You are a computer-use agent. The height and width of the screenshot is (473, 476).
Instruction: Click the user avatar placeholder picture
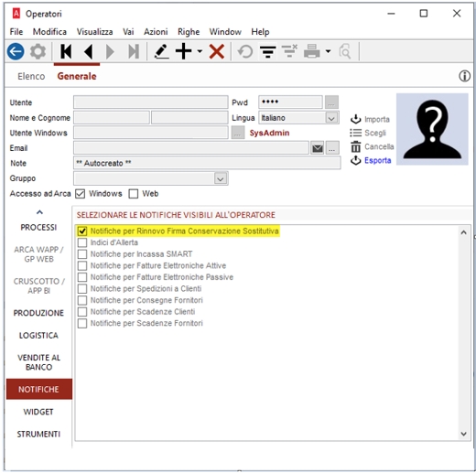(x=432, y=129)
